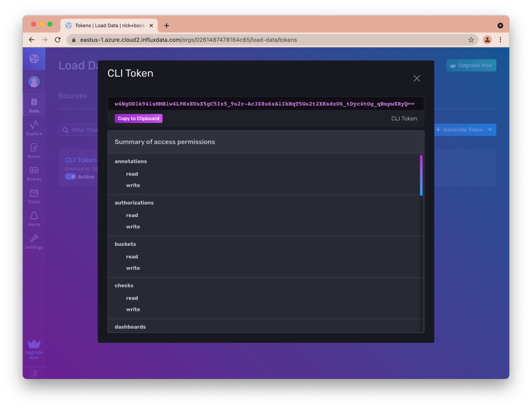Click the CLI Token description label
The image size is (532, 409).
point(404,118)
